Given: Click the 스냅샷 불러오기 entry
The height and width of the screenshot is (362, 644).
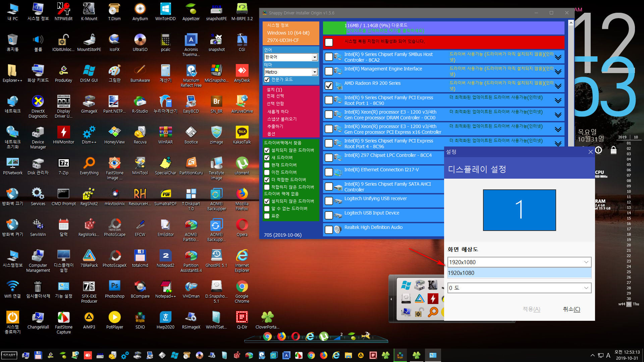Looking at the screenshot, I should [x=282, y=119].
